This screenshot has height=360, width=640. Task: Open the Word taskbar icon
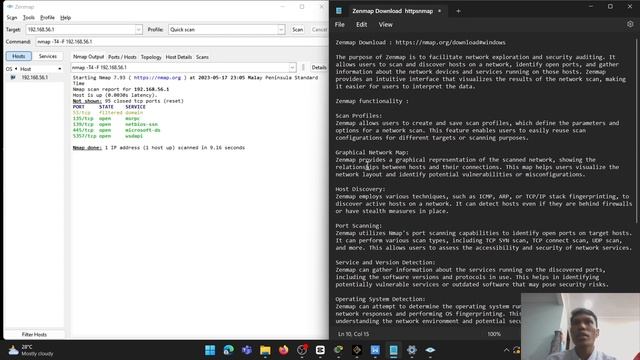[x=375, y=350]
